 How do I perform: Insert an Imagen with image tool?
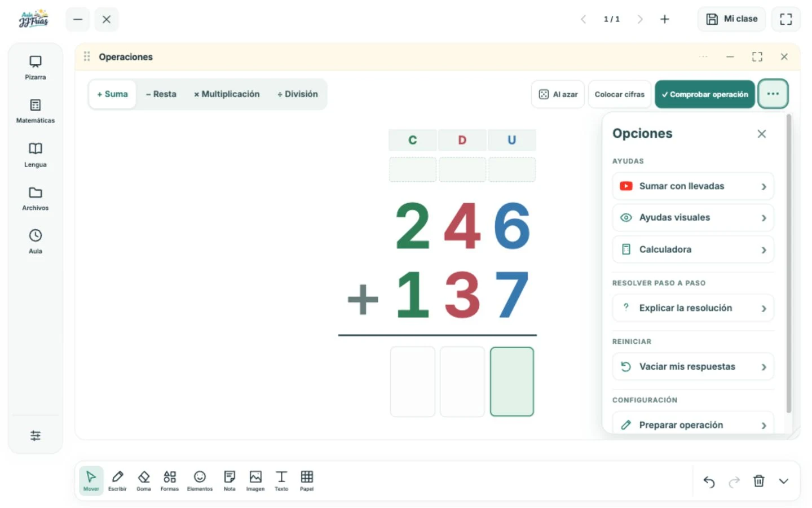(x=255, y=480)
